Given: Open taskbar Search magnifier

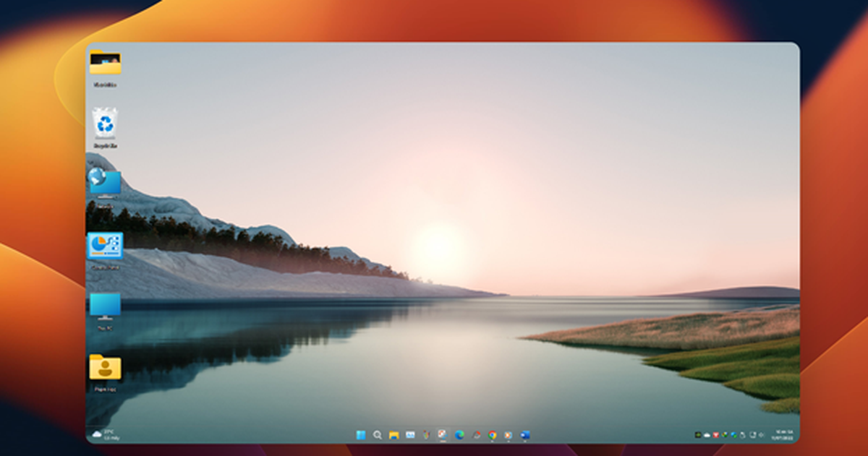Looking at the screenshot, I should [378, 435].
